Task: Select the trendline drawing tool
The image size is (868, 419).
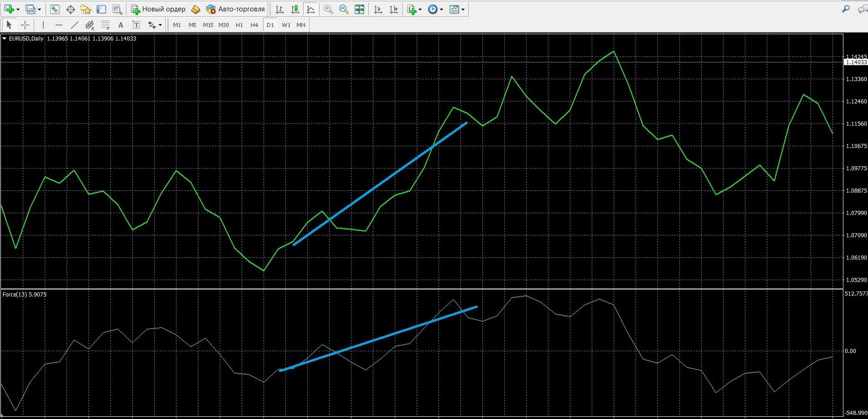Action: 74,25
